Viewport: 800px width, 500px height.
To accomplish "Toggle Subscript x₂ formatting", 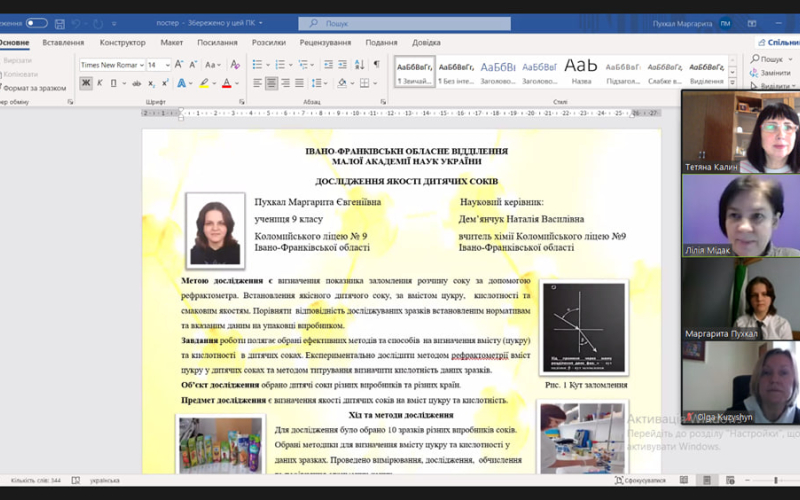I will pyautogui.click(x=152, y=83).
